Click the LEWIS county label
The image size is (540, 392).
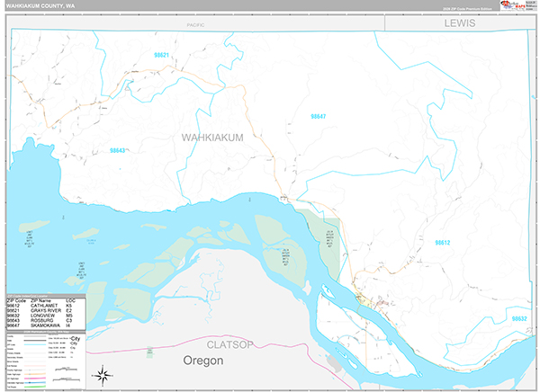(459, 23)
